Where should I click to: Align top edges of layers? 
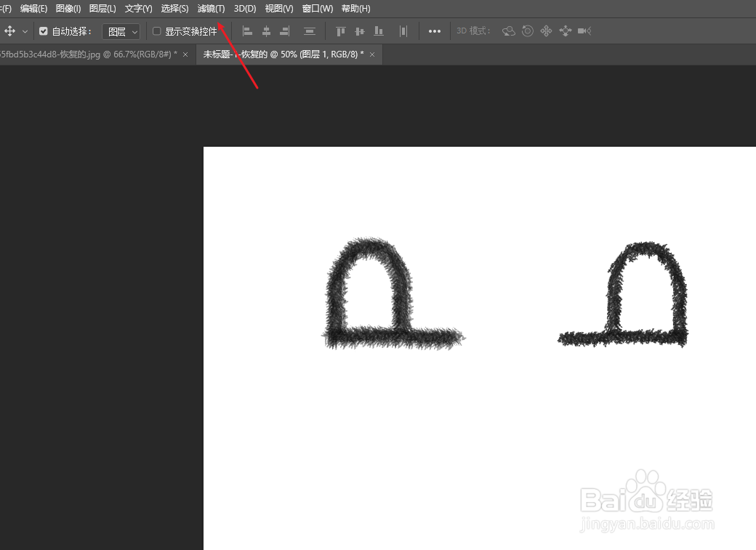341,31
